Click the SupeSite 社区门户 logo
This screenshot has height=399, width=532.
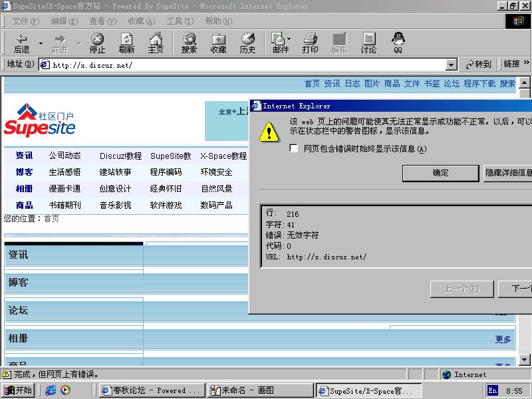point(40,120)
